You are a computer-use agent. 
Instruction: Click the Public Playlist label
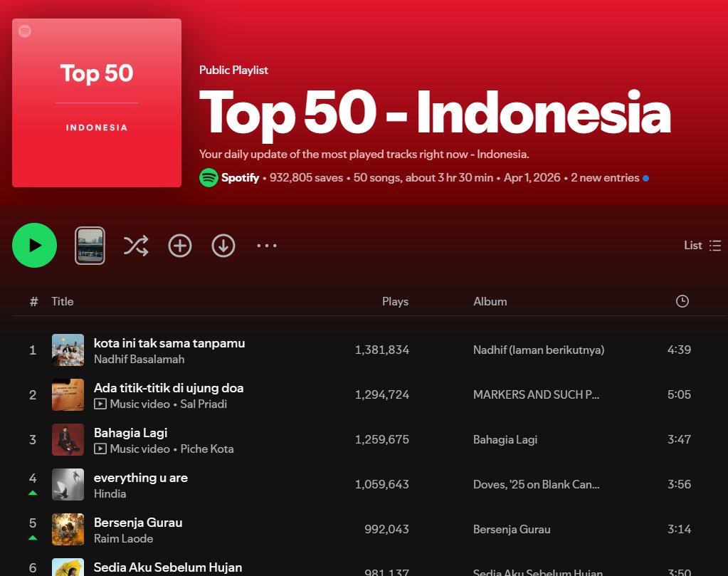233,70
